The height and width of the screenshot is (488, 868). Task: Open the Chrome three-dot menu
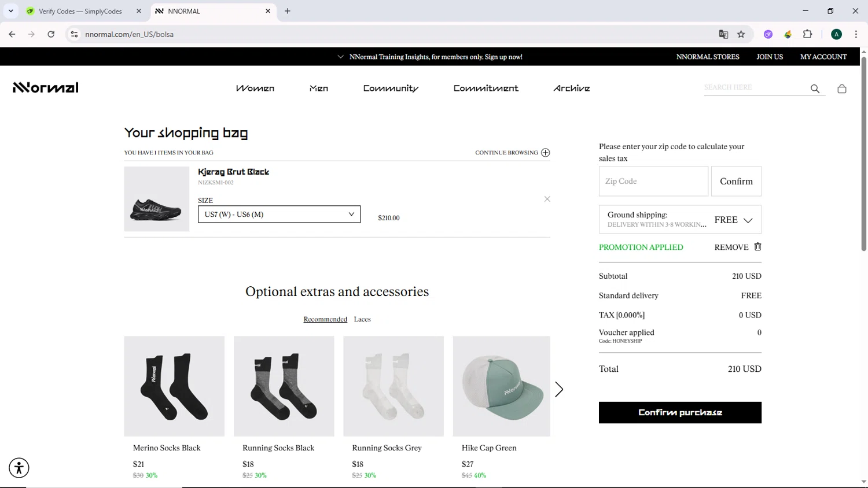pyautogui.click(x=856, y=34)
